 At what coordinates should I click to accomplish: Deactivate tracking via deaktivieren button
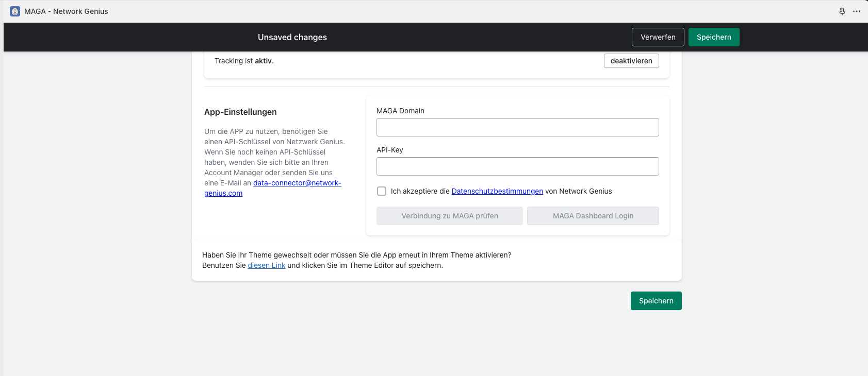pos(631,61)
